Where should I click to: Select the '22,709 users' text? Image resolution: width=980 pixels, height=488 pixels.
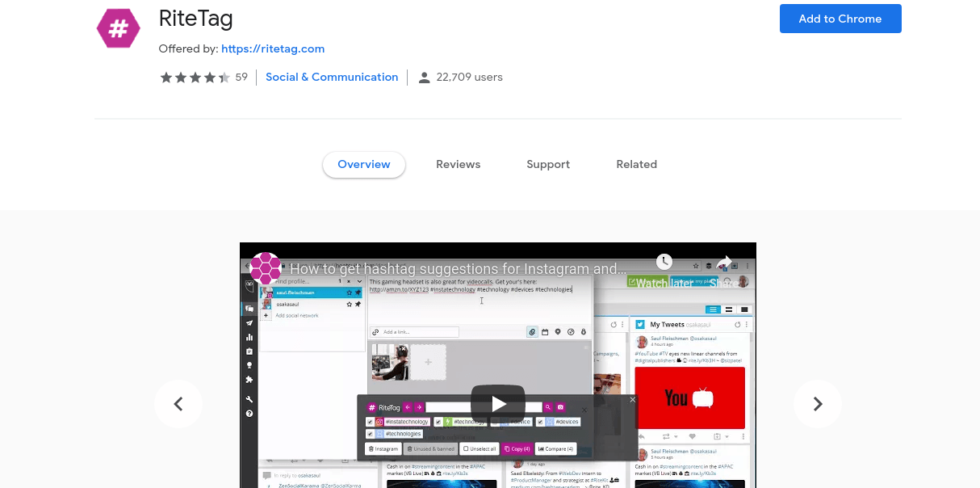469,78
